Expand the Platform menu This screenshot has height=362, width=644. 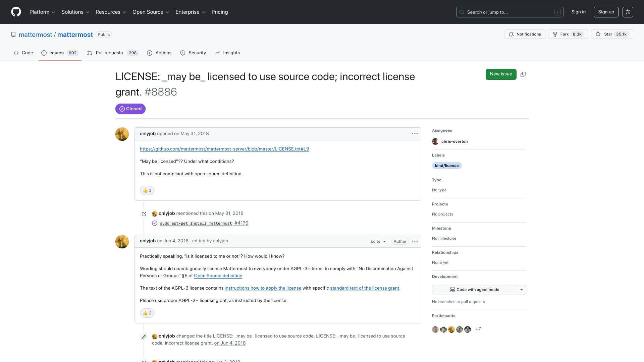tap(42, 12)
